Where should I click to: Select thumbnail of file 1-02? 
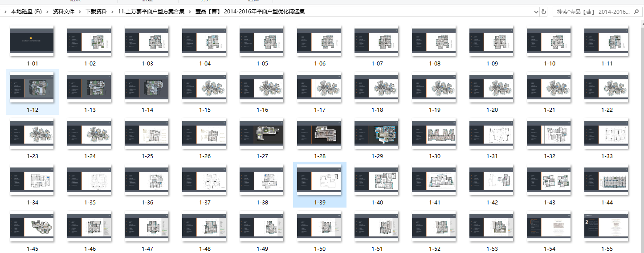[x=89, y=41]
